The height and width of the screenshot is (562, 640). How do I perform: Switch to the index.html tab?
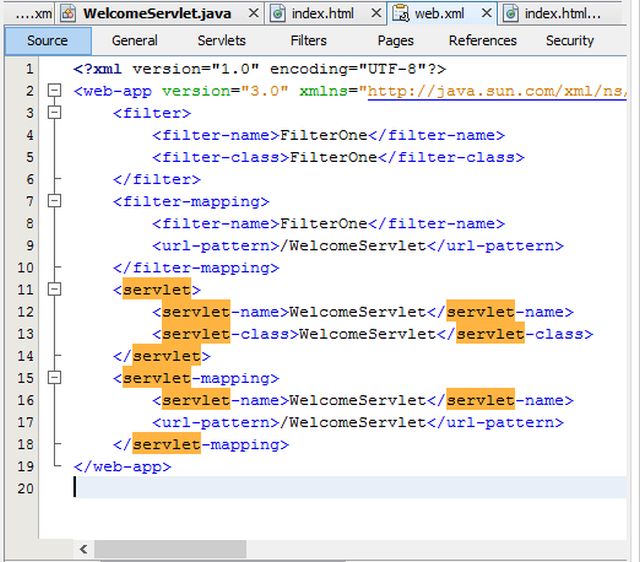click(x=323, y=14)
